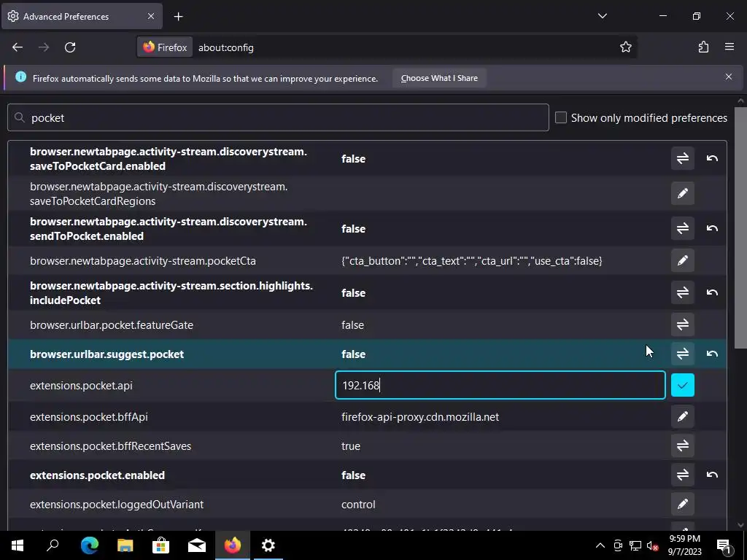
Task: List all tabs dropdown
Action: point(602,16)
